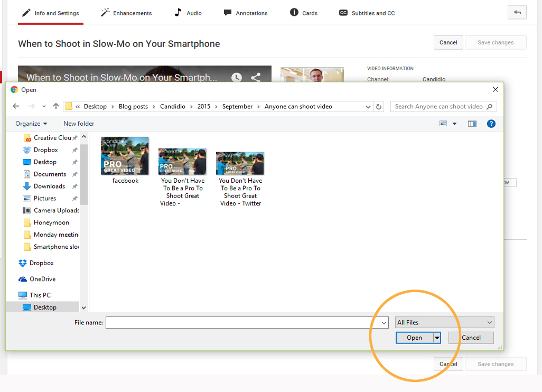The height and width of the screenshot is (392, 542).
Task: Select the facebook image thumbnail
Action: [125, 156]
